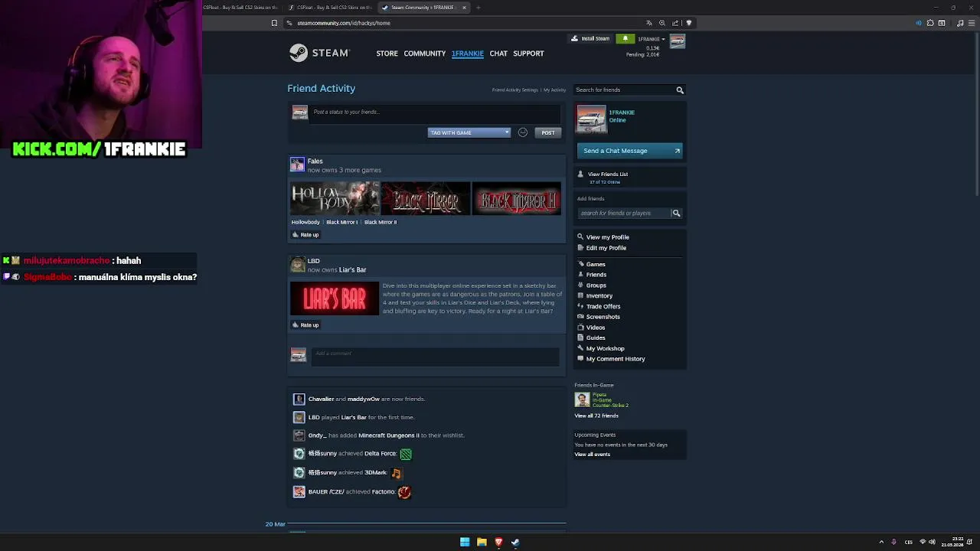Switch to the second CSFloat browser tab
Image resolution: width=980 pixels, height=551 pixels.
pos(332,8)
